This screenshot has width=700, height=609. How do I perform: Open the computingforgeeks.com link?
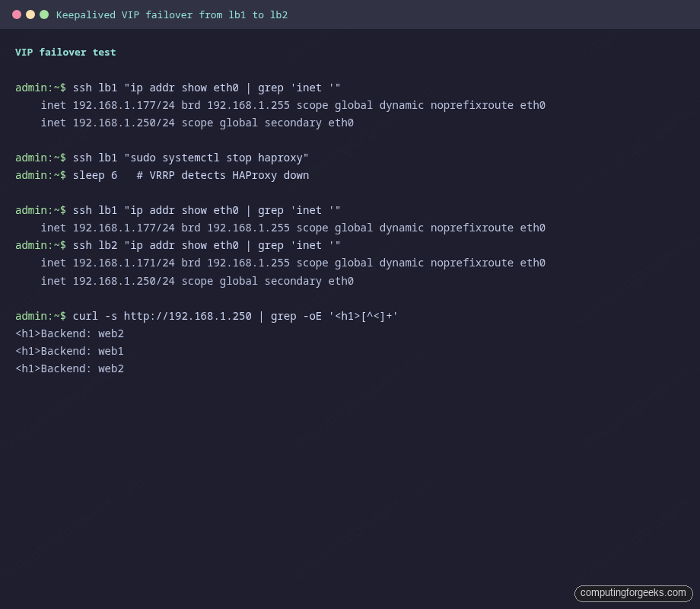[633, 593]
